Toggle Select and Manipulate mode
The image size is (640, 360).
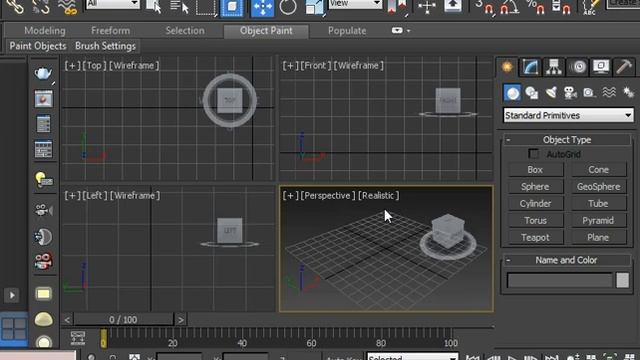click(x=427, y=7)
